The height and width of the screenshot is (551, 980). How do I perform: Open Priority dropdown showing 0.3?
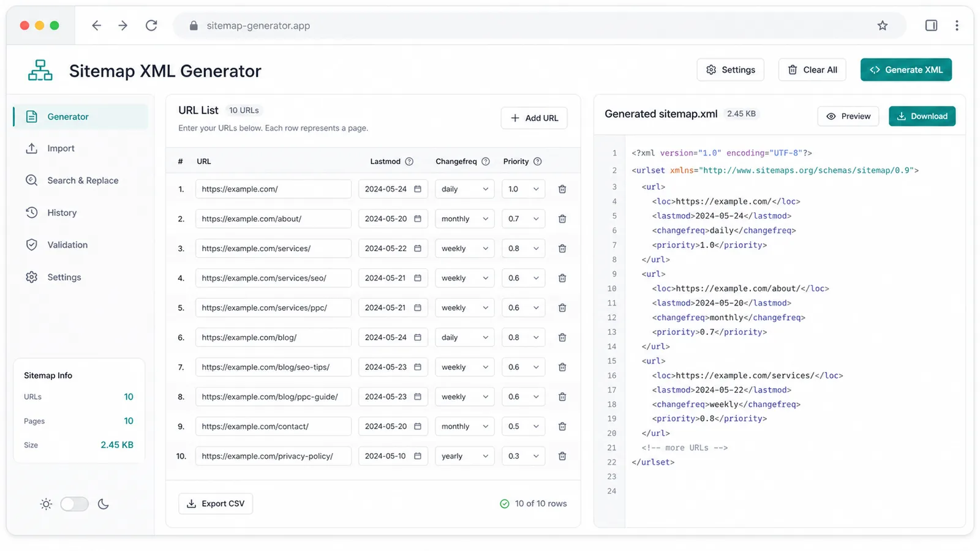pos(523,456)
